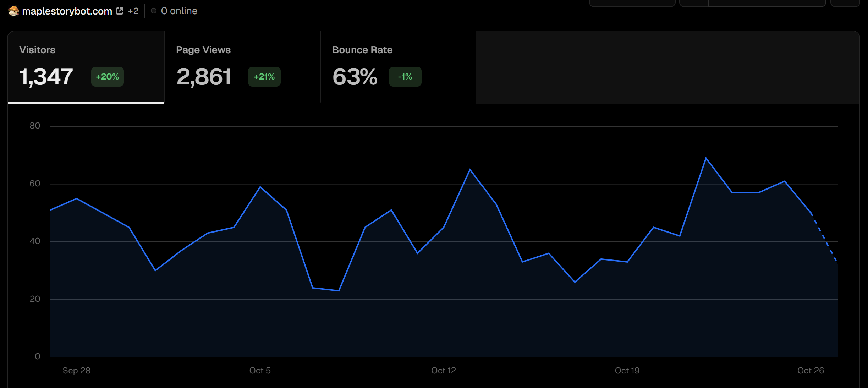This screenshot has height=388, width=868.
Task: Click the mushroom favicon beside maplestorybot.com
Action: (13, 11)
